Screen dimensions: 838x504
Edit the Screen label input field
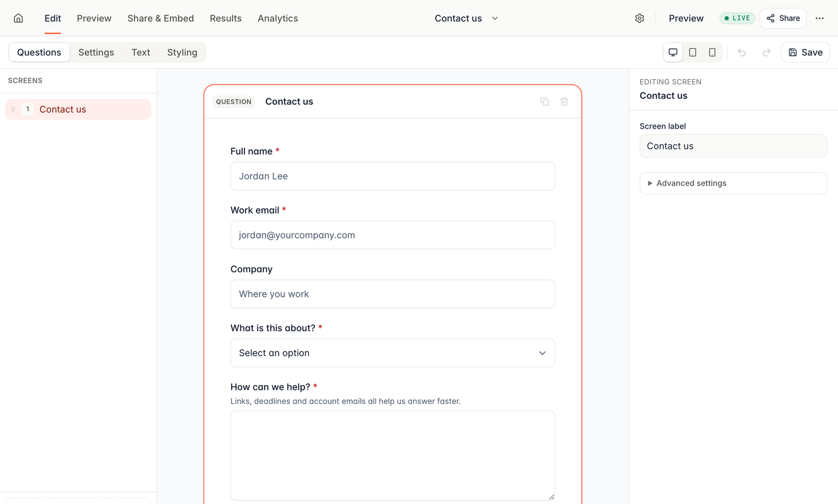click(733, 146)
